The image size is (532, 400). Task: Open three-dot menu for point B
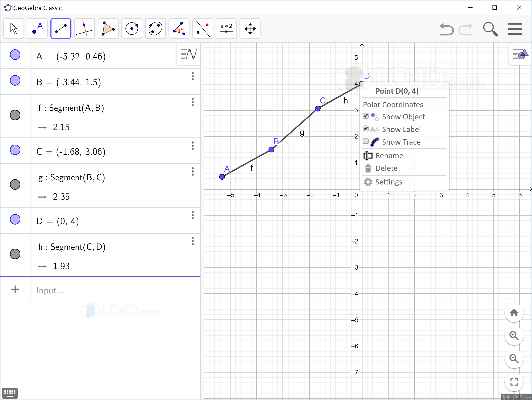pyautogui.click(x=193, y=76)
